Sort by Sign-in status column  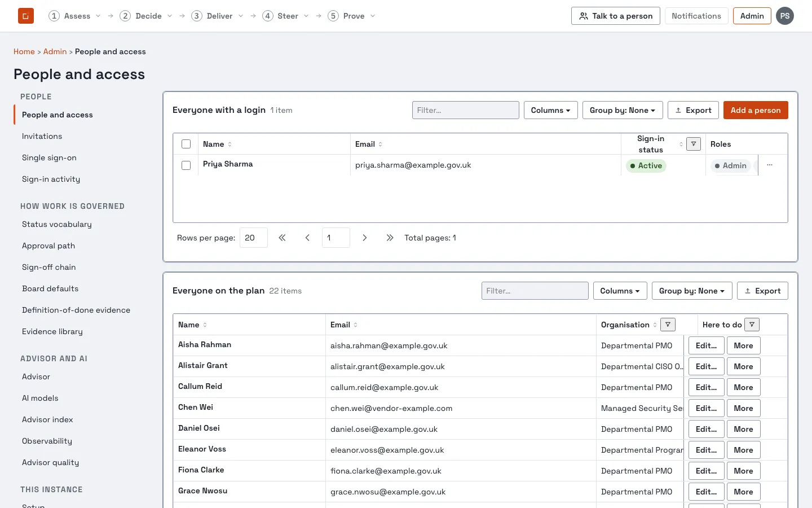click(x=681, y=144)
